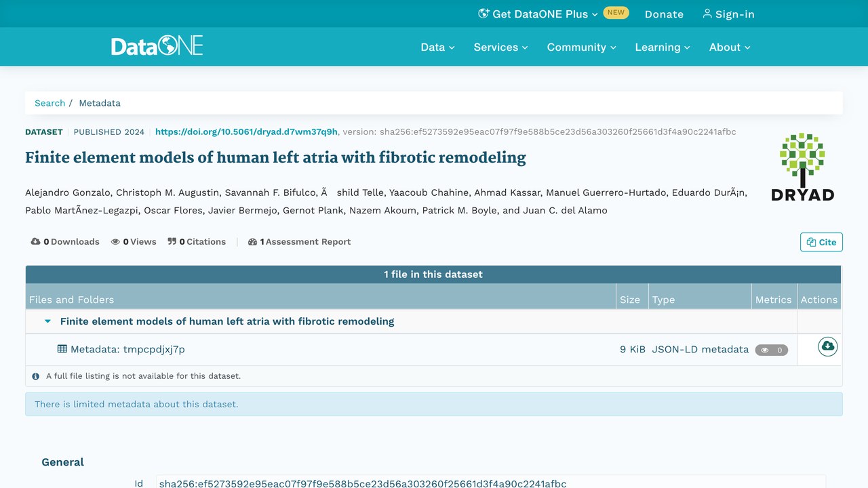The image size is (868, 488).
Task: Open the Sign-in page
Action: pyautogui.click(x=728, y=14)
